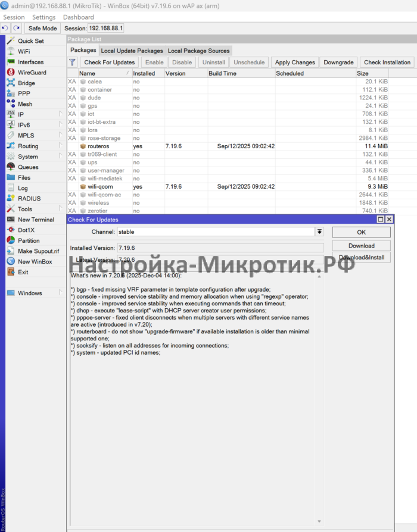Screen dimensions: 417x532
Task: Open the Session menu
Action: tap(14, 17)
